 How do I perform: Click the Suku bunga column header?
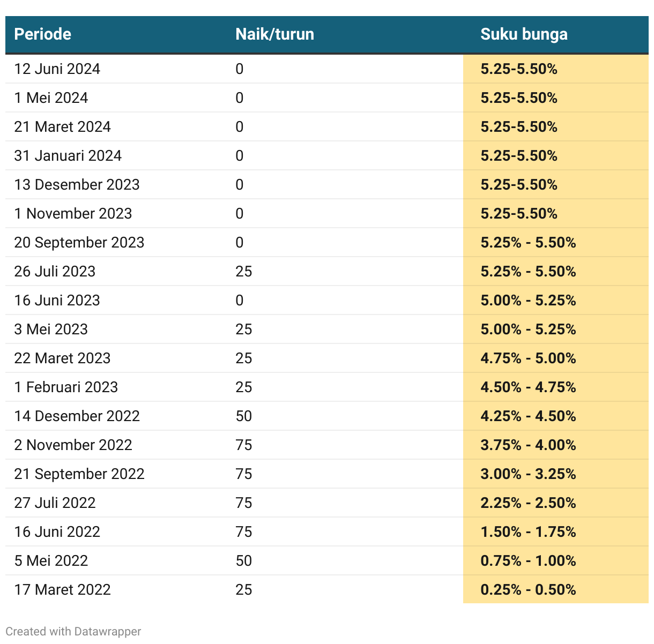[x=524, y=34]
